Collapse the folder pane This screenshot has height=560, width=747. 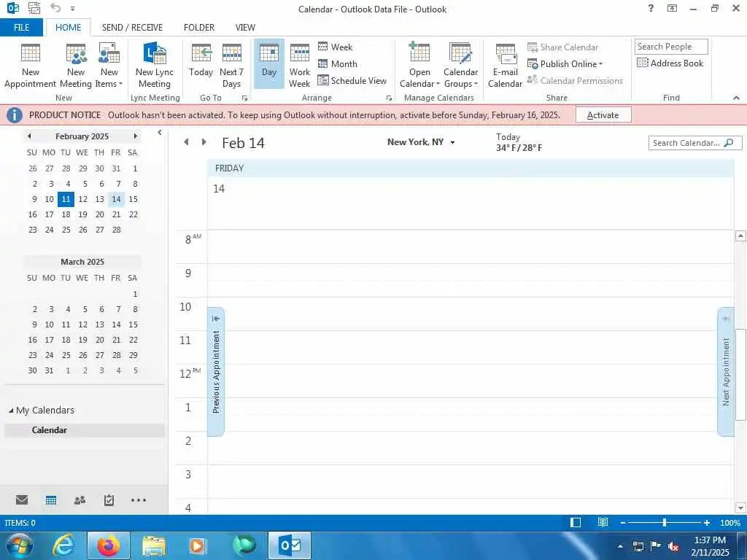tap(160, 133)
